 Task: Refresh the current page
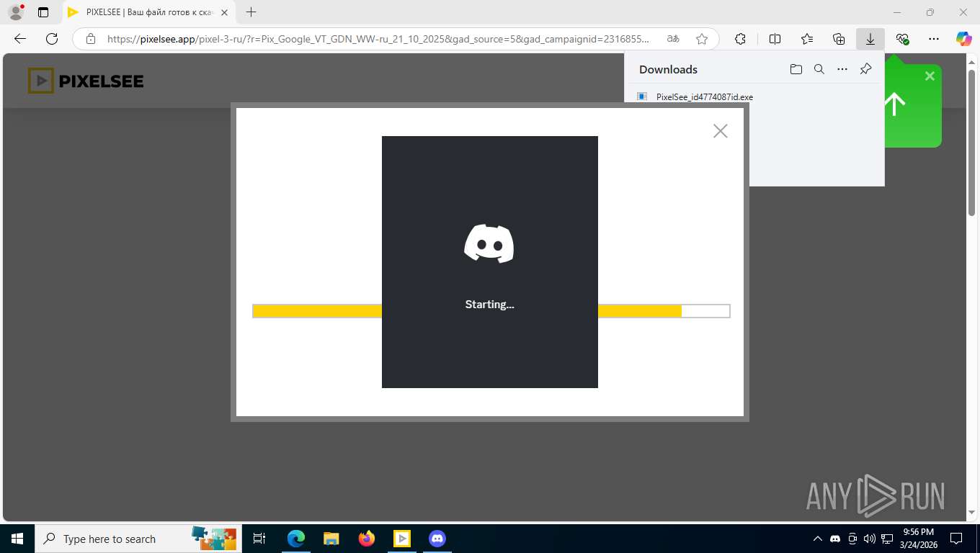[52, 39]
